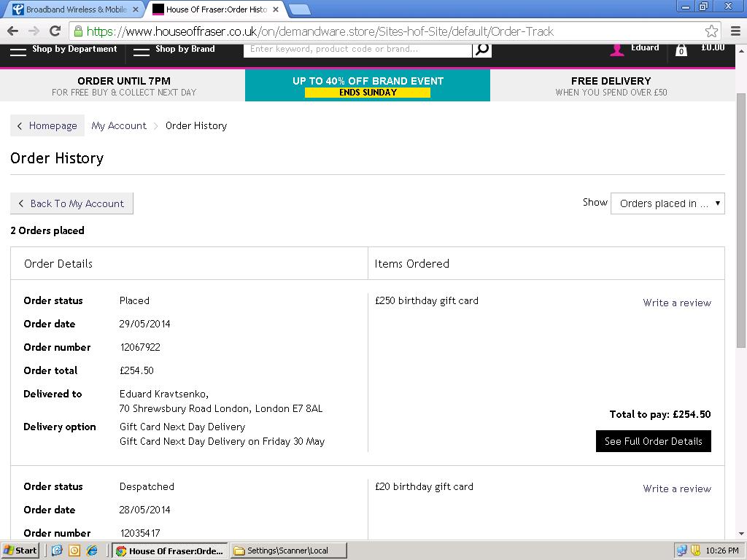Click the £0.00 basket total
Image resolution: width=747 pixels, height=560 pixels.
[x=713, y=47]
